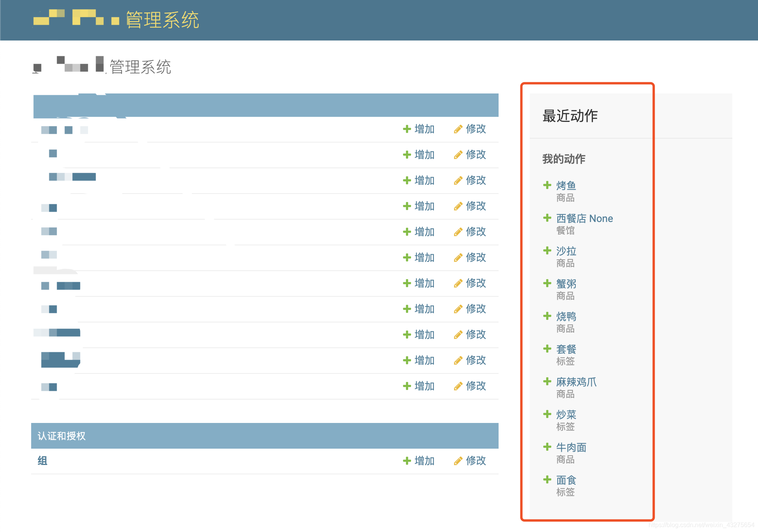Click the 认证和授权 section header
Screen dimensions: 758x532
62,436
